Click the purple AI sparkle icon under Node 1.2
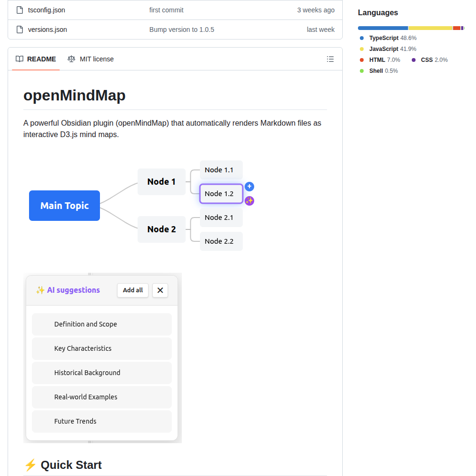 click(249, 201)
